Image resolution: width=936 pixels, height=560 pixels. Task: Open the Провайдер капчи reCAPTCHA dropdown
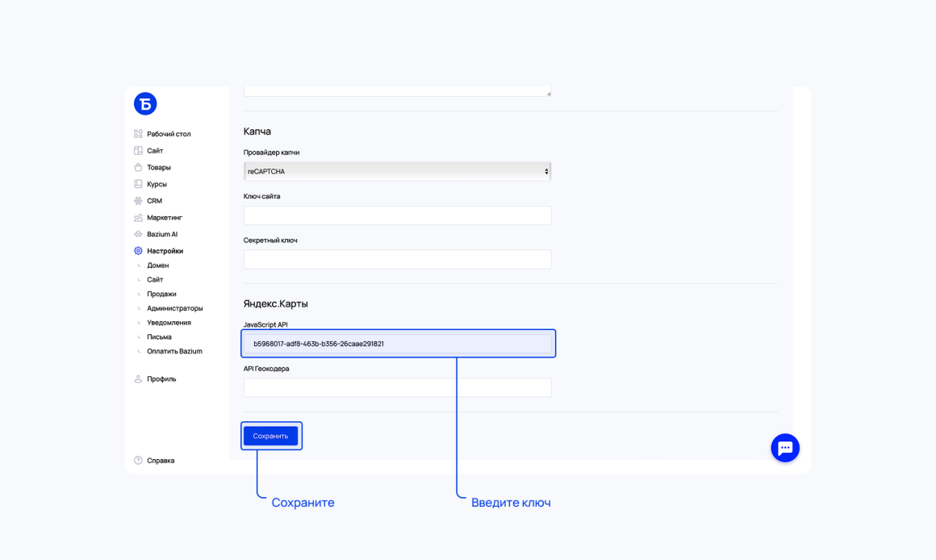397,171
